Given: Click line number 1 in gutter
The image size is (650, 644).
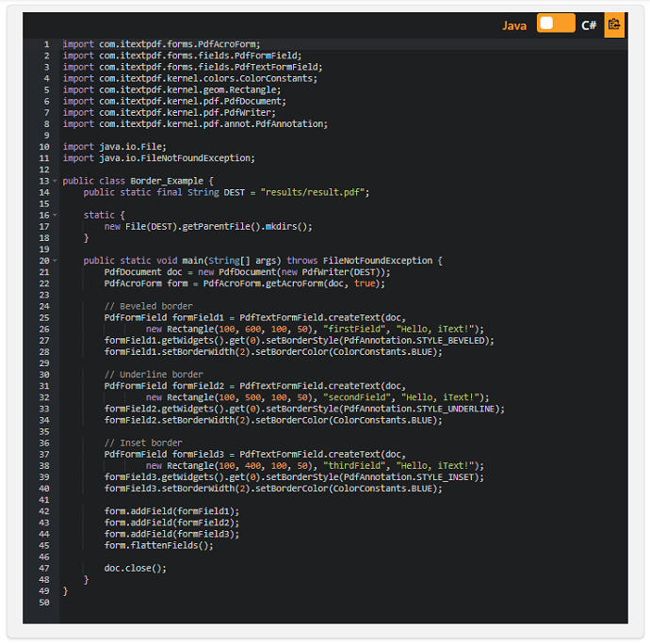Looking at the screenshot, I should pos(46,44).
